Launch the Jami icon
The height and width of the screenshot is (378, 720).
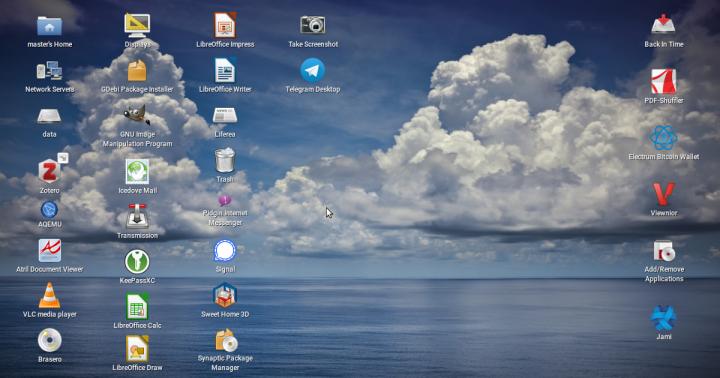pyautogui.click(x=664, y=318)
